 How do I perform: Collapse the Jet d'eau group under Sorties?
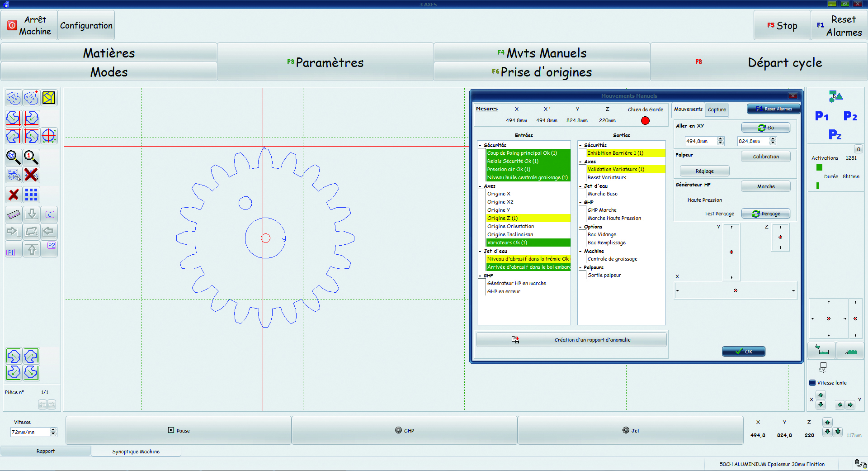[580, 186]
